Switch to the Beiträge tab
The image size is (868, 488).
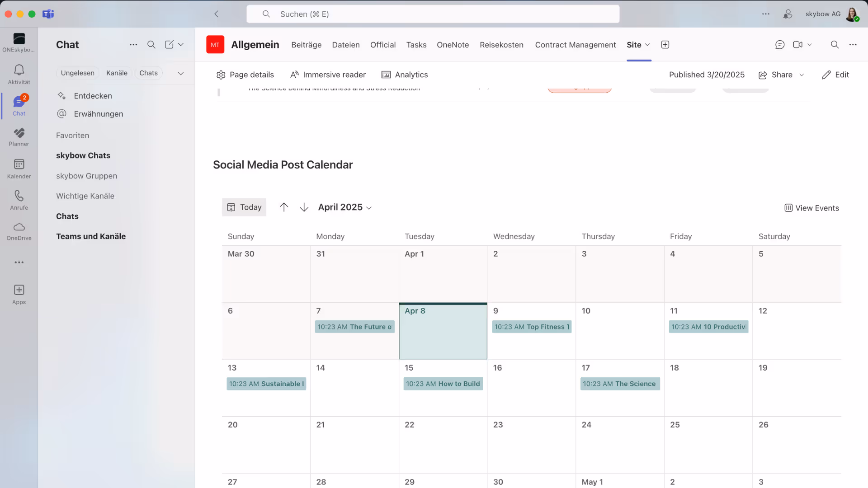click(x=307, y=45)
